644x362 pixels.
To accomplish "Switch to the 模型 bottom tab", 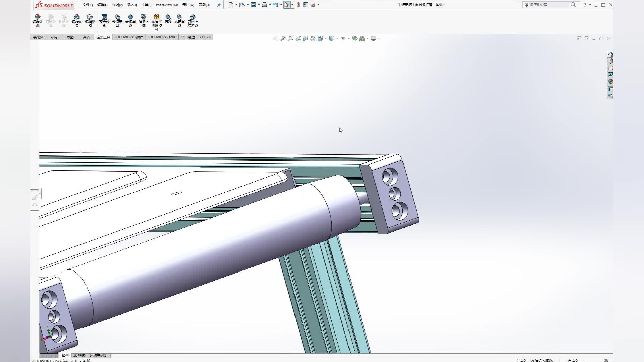I will pyautogui.click(x=65, y=355).
